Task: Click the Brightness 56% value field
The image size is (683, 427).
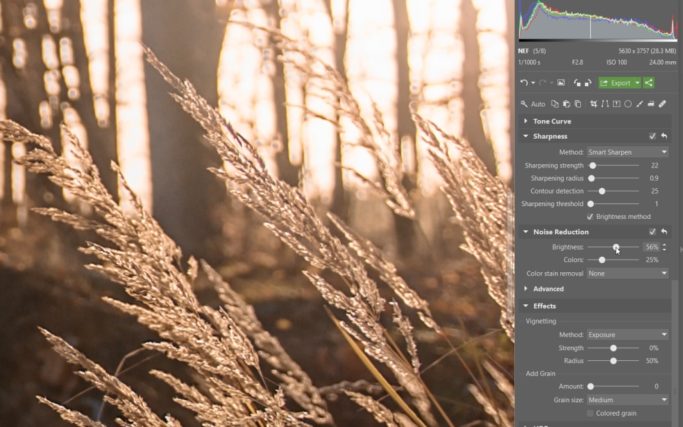Action: [x=652, y=247]
